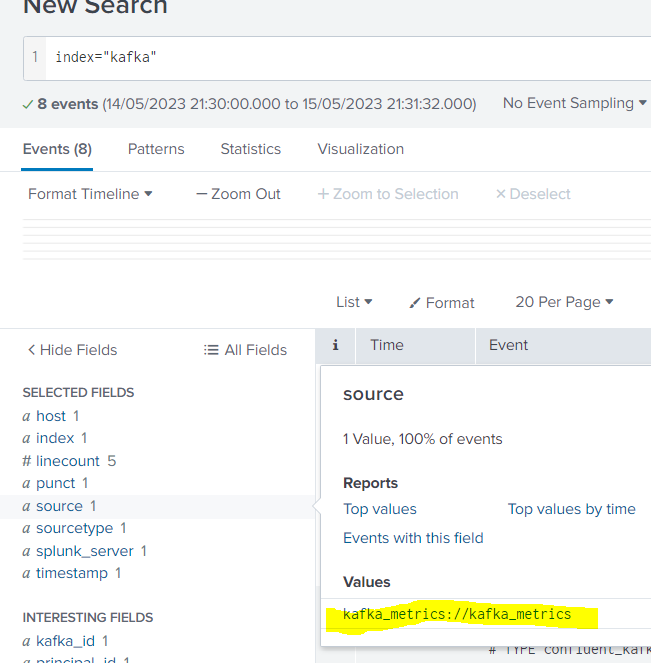Select the sourcetype field
This screenshot has height=663, width=651.
coord(74,528)
